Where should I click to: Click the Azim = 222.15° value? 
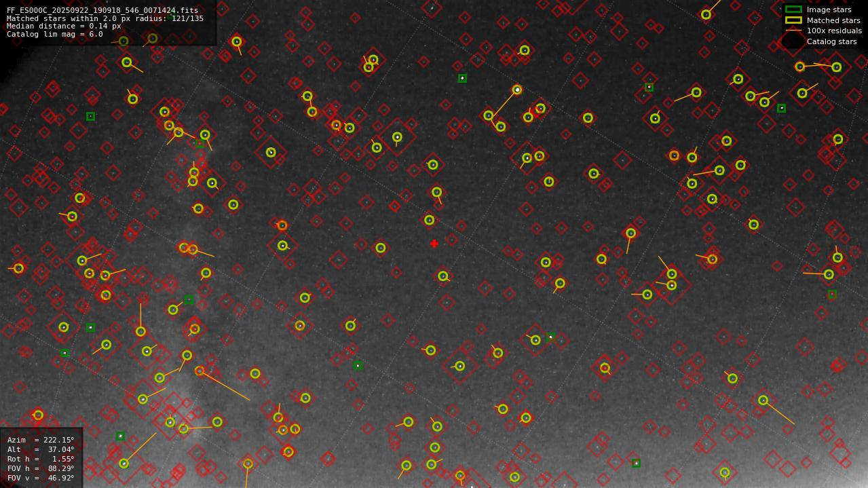[41, 440]
